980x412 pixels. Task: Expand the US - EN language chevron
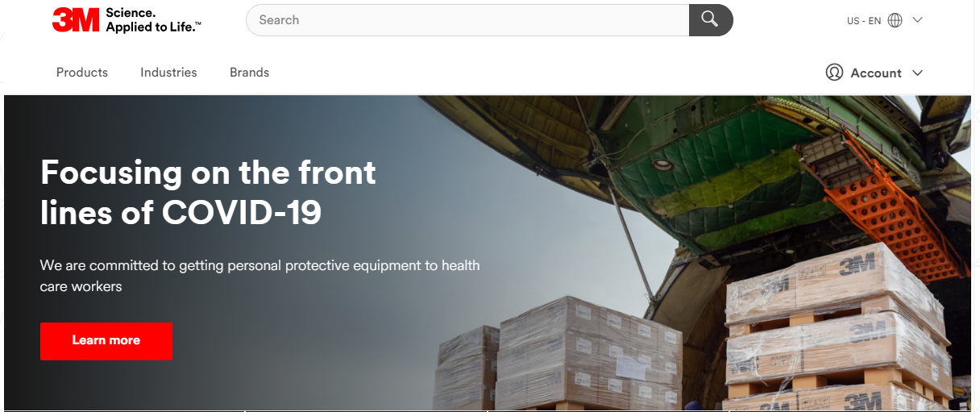tap(917, 20)
